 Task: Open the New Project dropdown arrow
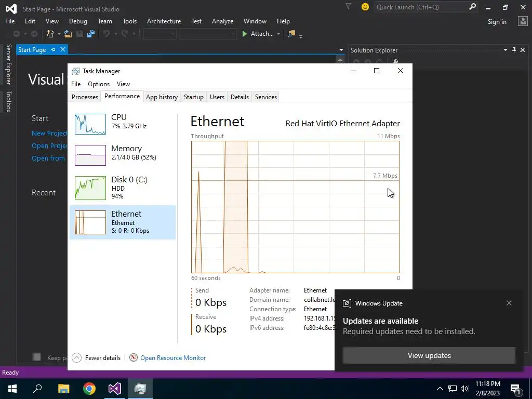click(59, 34)
